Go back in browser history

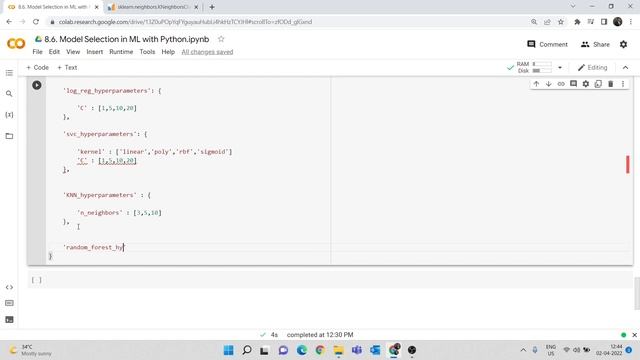click(9, 22)
